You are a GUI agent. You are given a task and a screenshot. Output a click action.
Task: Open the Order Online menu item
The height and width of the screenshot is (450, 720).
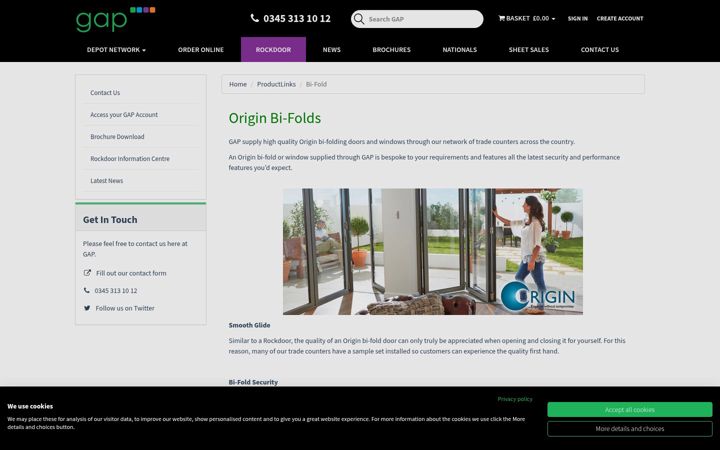tap(201, 50)
